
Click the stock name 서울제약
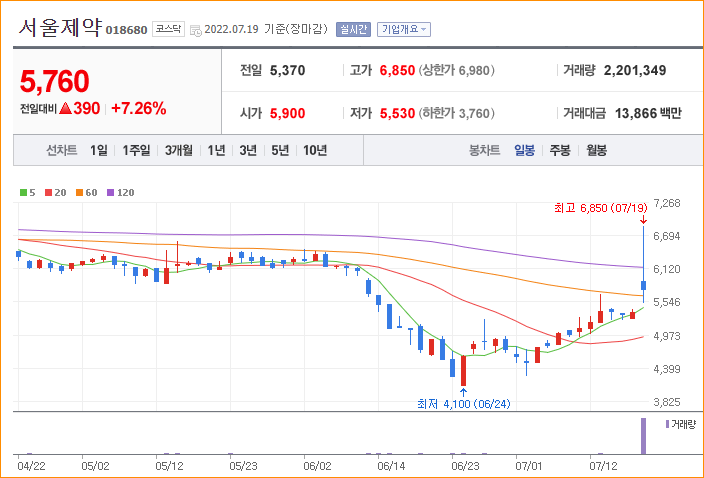(60, 28)
